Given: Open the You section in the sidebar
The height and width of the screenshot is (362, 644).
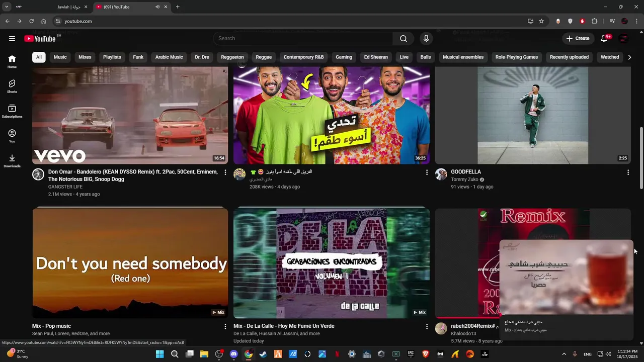Looking at the screenshot, I should pos(12,136).
